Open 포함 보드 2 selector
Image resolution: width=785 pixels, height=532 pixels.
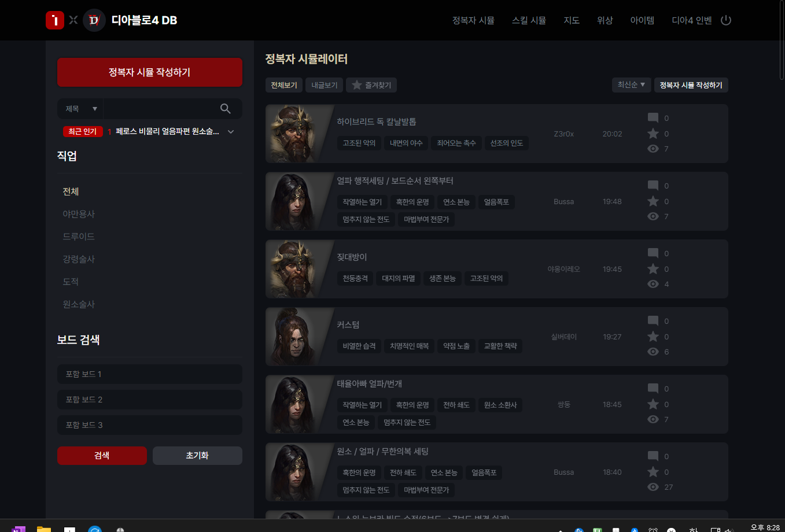tap(150, 400)
